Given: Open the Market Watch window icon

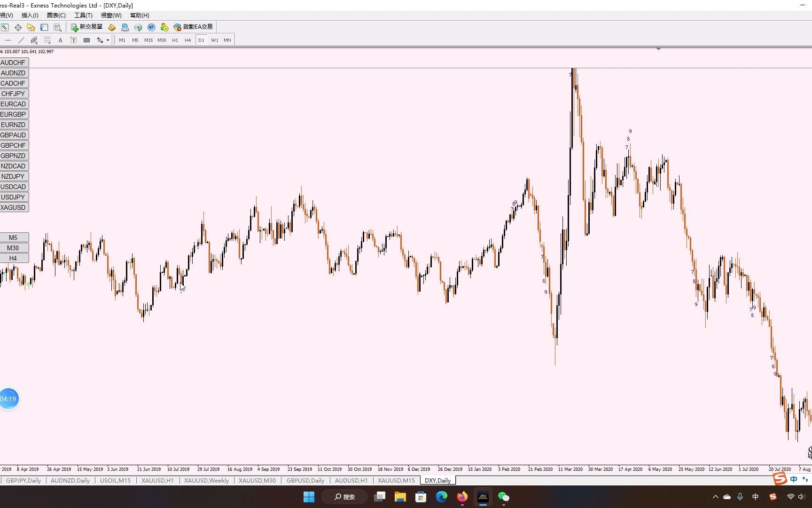Looking at the screenshot, I should pos(5,27).
